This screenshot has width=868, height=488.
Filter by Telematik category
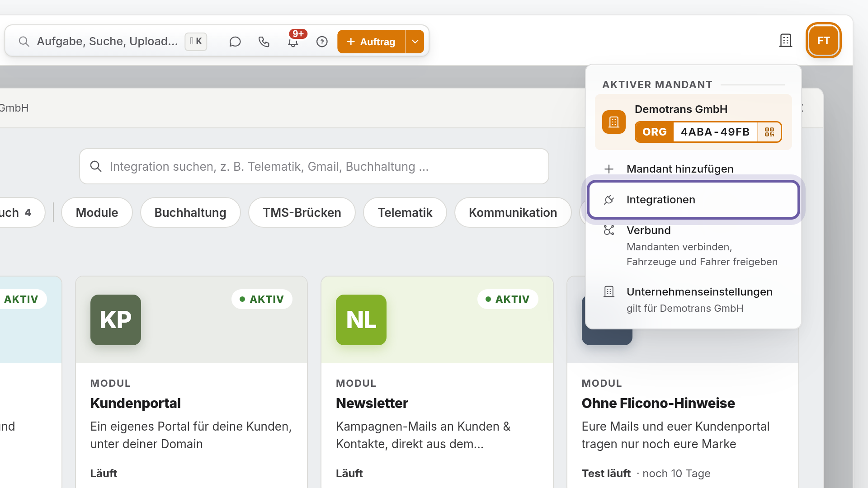(x=405, y=212)
